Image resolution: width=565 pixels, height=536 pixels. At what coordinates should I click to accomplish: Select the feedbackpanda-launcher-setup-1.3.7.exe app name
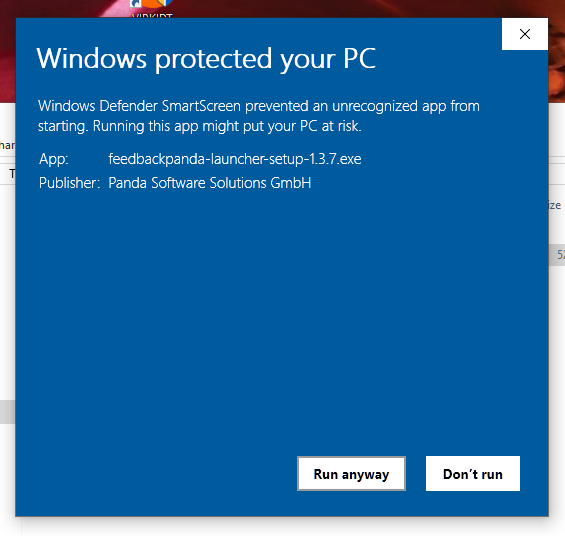click(x=235, y=159)
